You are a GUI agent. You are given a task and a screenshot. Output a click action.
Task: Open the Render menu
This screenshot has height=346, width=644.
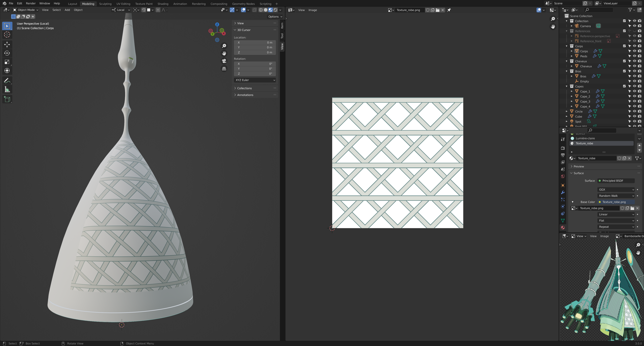[31, 4]
